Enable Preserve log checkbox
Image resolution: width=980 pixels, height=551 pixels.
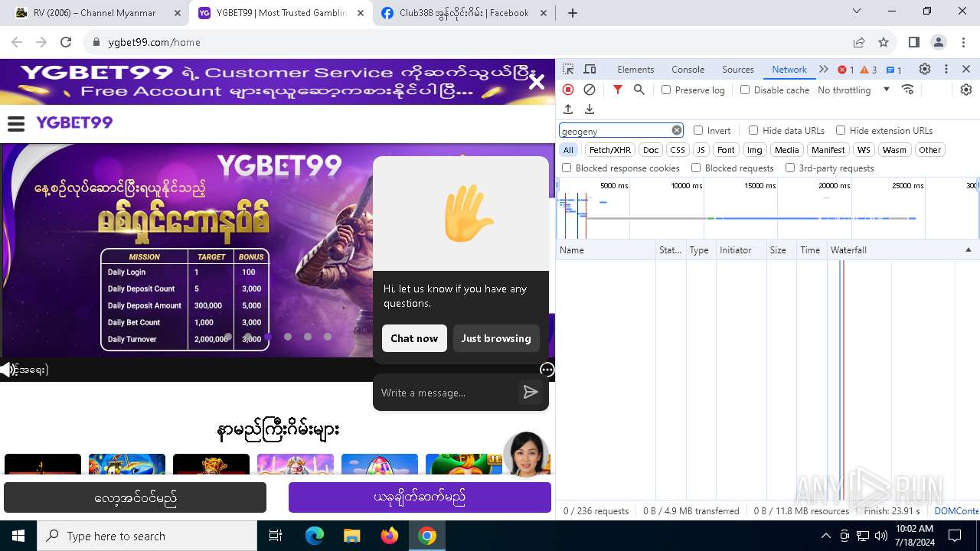pos(666,90)
